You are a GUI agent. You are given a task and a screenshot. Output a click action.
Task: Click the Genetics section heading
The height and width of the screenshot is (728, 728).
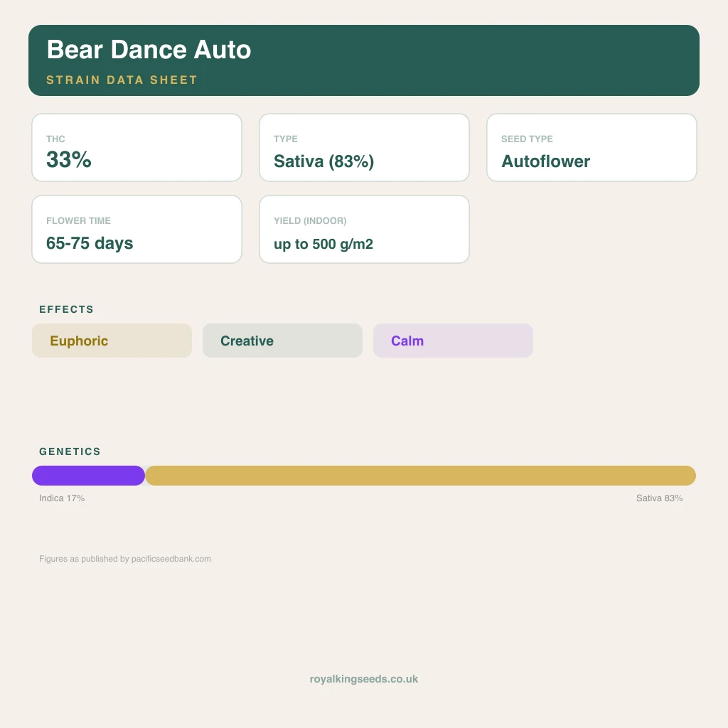pos(70,451)
